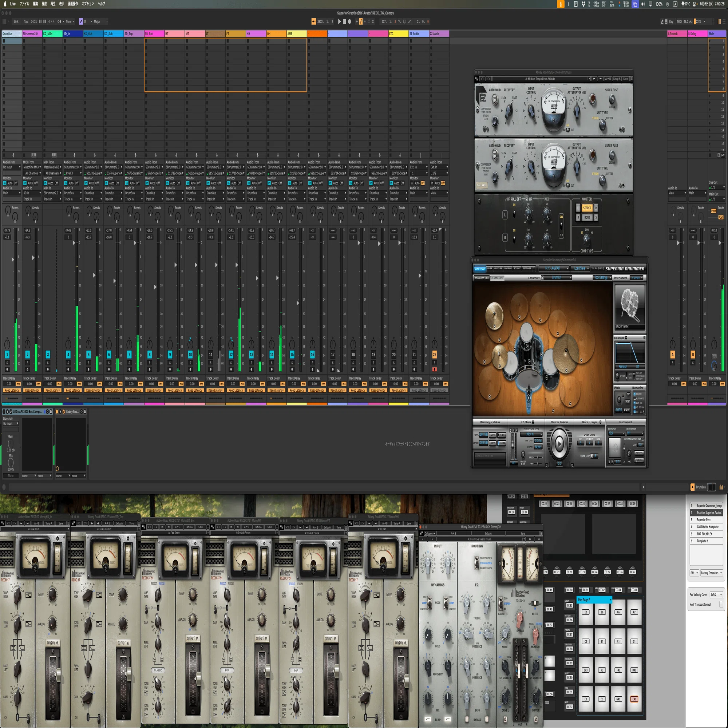This screenshot has width=728, height=728.
Task: Open the ヘルプ menu
Action: 102,4
